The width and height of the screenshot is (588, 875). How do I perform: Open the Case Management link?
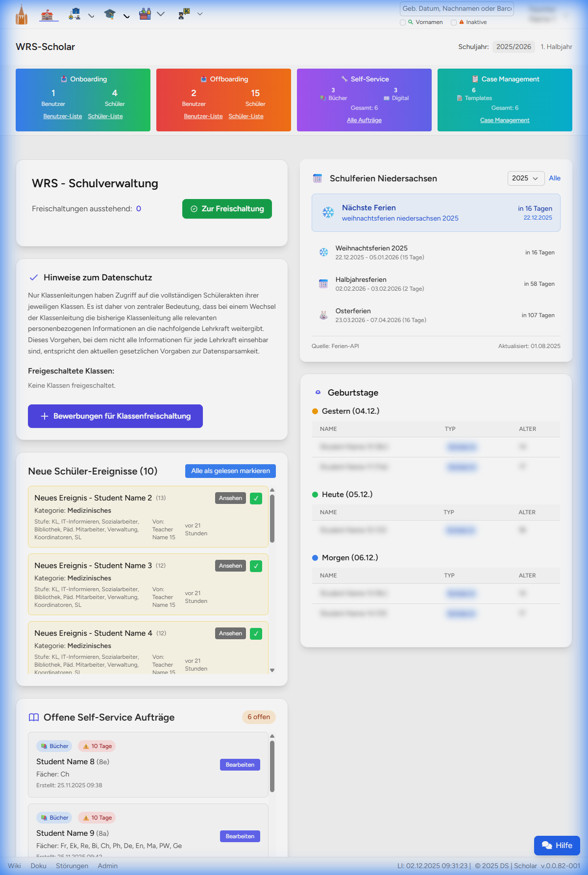[505, 120]
